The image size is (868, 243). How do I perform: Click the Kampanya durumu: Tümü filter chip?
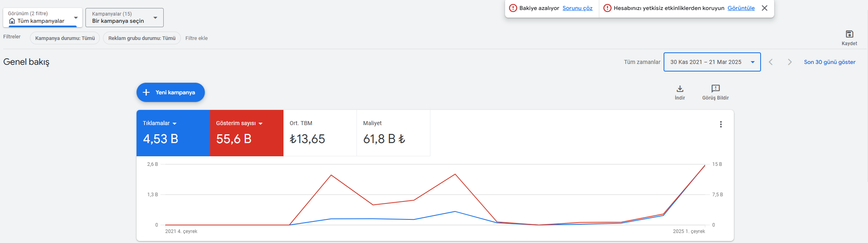[65, 38]
